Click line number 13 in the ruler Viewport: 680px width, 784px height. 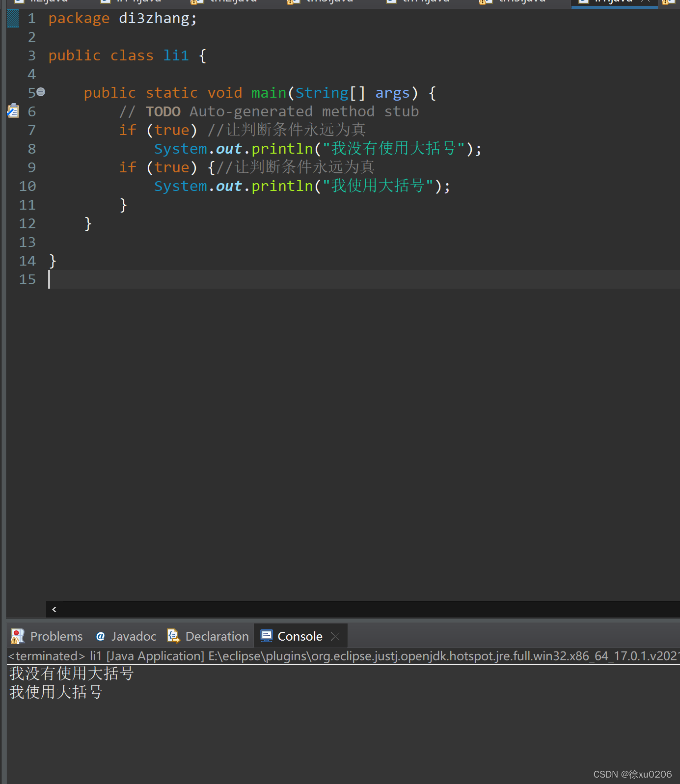[27, 242]
